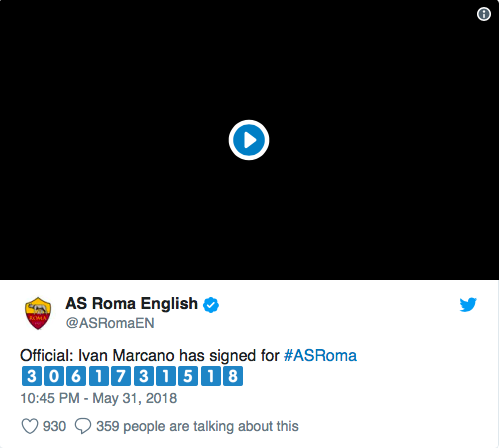Click the reply speech bubble icon
Image resolution: width=499 pixels, height=448 pixels.
point(83,426)
